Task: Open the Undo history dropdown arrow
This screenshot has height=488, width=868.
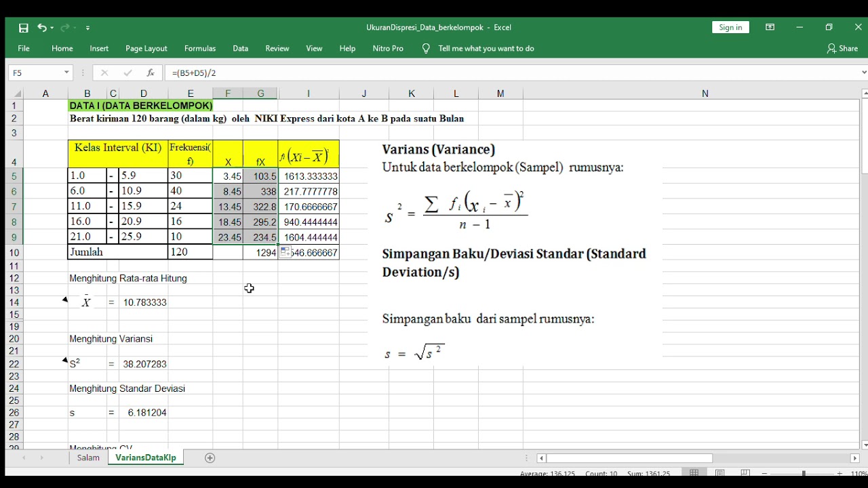Action: click(x=52, y=28)
